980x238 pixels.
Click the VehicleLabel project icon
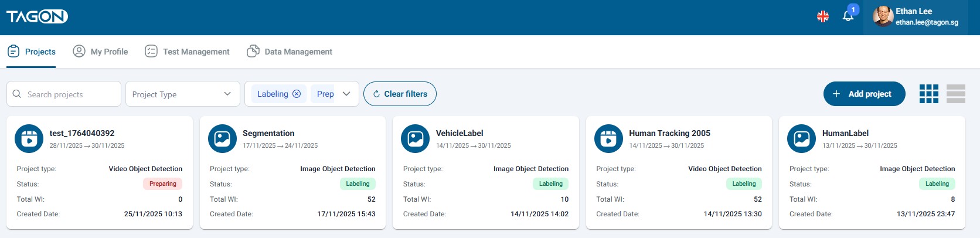coord(416,139)
